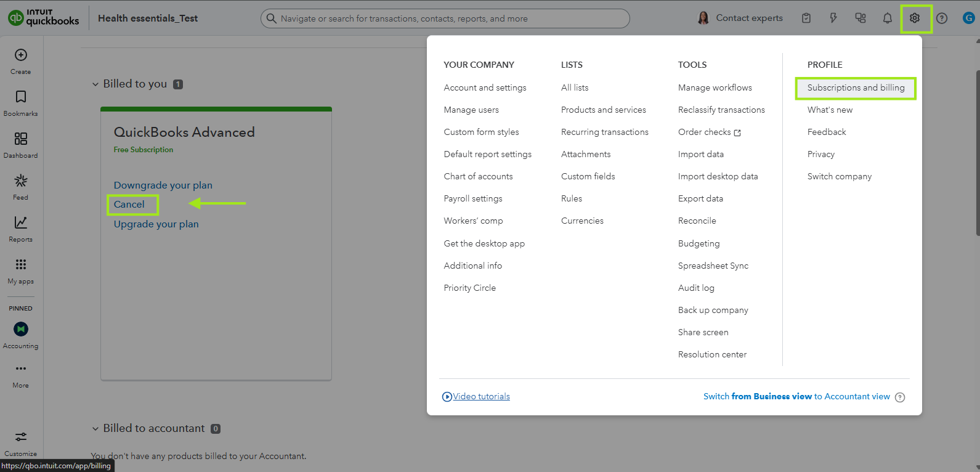Screen dimensions: 980x472
Task: Click the Video tutorials link
Action: (481, 397)
